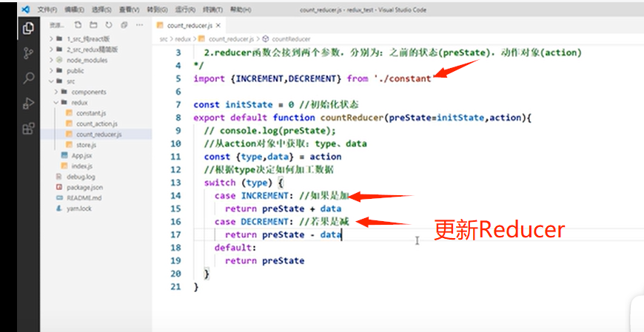Open count_action.js in the file tree

point(96,124)
